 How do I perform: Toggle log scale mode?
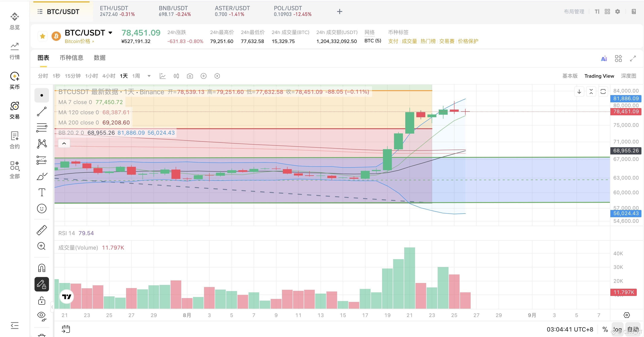click(x=618, y=330)
